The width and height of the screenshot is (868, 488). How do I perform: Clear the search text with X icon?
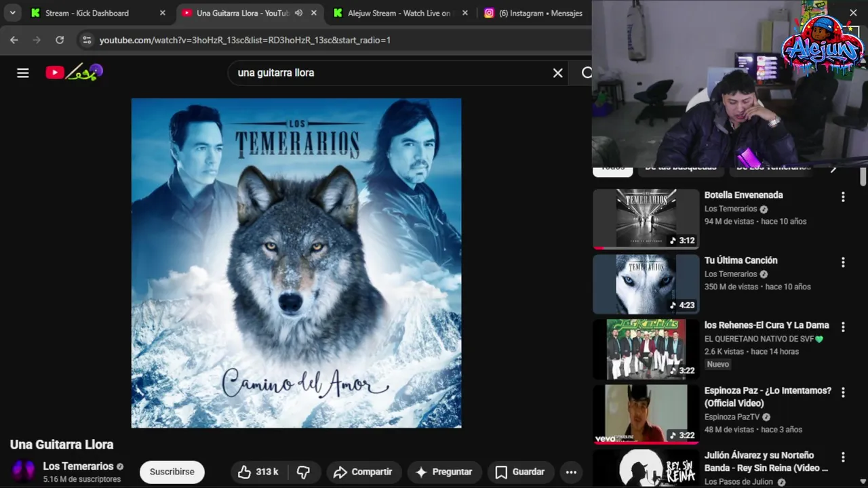pyautogui.click(x=557, y=73)
